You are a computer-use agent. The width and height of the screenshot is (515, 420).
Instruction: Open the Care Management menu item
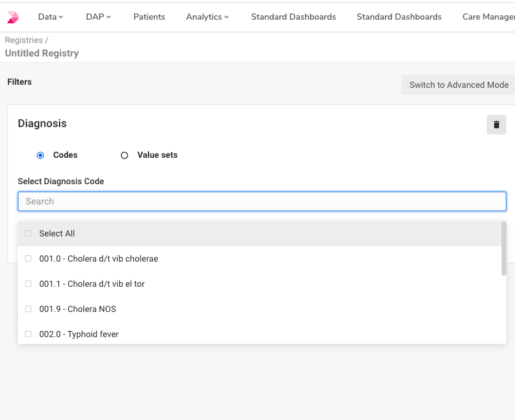[489, 17]
